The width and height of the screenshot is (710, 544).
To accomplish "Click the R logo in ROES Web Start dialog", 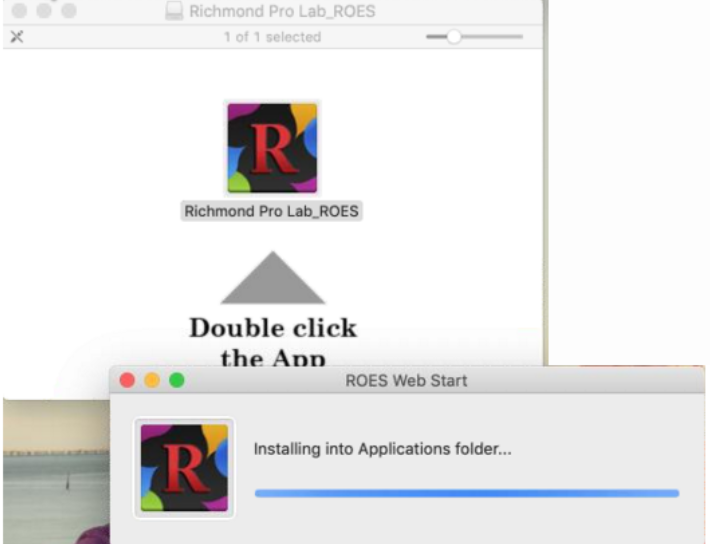I will (184, 467).
